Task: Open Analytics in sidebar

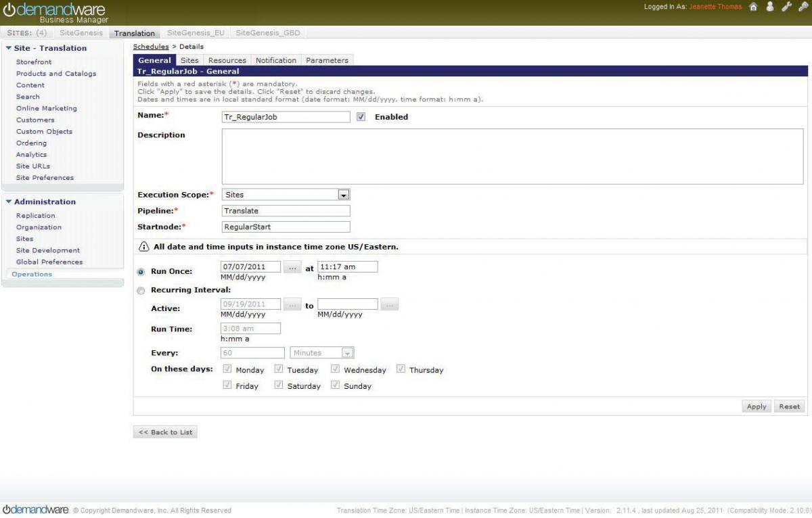Action: click(x=32, y=154)
